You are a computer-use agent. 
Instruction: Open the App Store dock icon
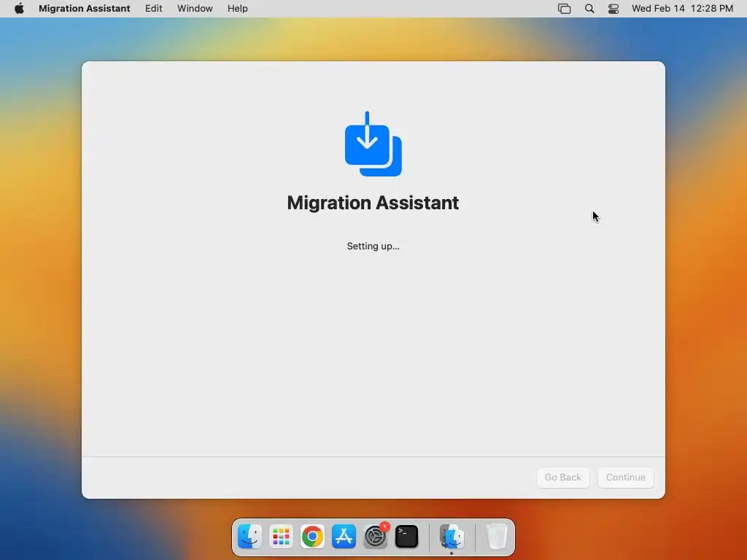(344, 537)
